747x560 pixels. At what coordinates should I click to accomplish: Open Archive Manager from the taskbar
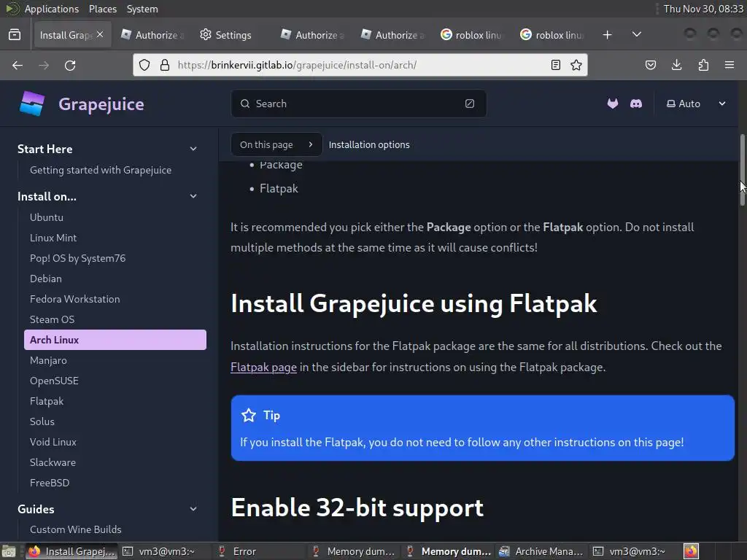[542, 551]
